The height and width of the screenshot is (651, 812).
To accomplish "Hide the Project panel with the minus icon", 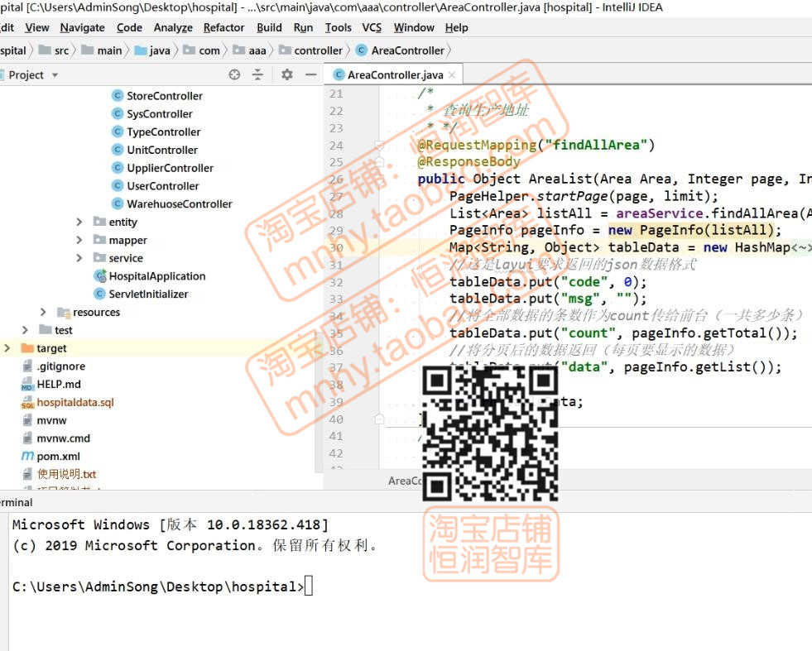I will tap(310, 74).
